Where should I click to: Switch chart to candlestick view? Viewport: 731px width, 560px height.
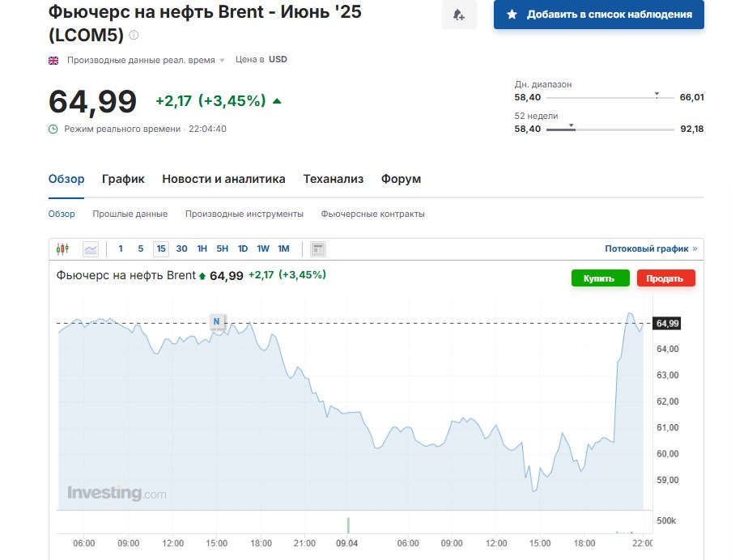click(62, 248)
